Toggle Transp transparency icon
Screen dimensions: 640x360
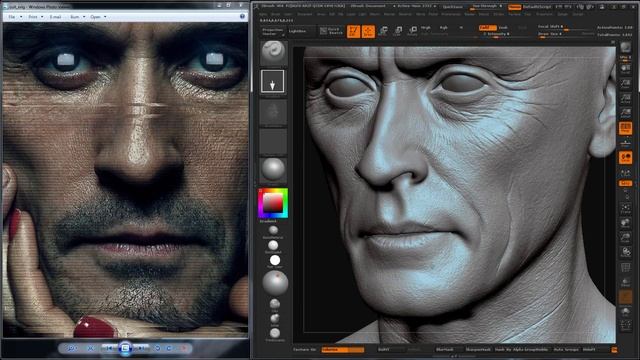pos(625,282)
